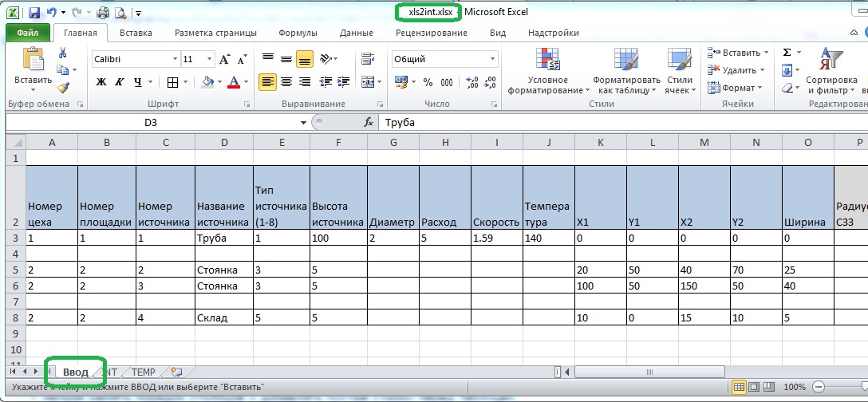This screenshot has width=868, height=402.
Task: Switch to the Разметка страницы tab
Action: [216, 33]
